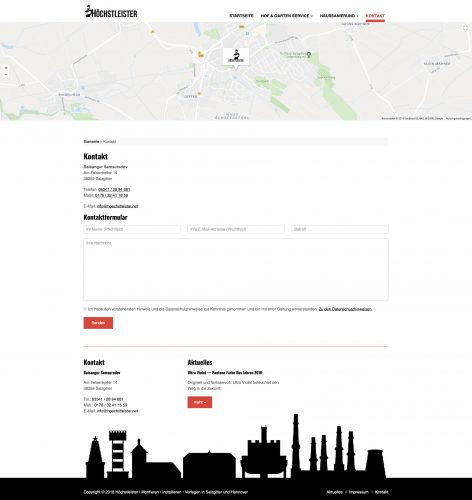Click the E-Mail-Adresse input field
The image size is (472, 500).
236,229
